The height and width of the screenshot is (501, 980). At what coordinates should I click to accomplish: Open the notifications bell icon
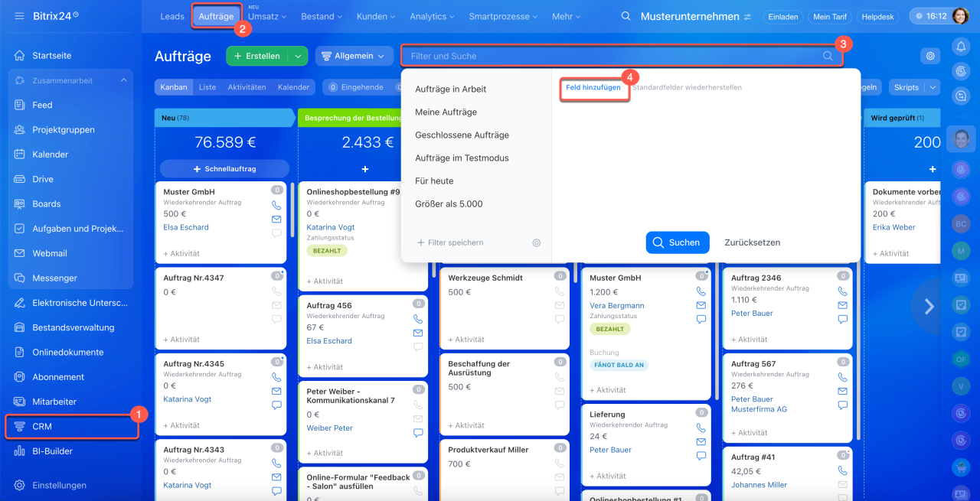pyautogui.click(x=960, y=47)
